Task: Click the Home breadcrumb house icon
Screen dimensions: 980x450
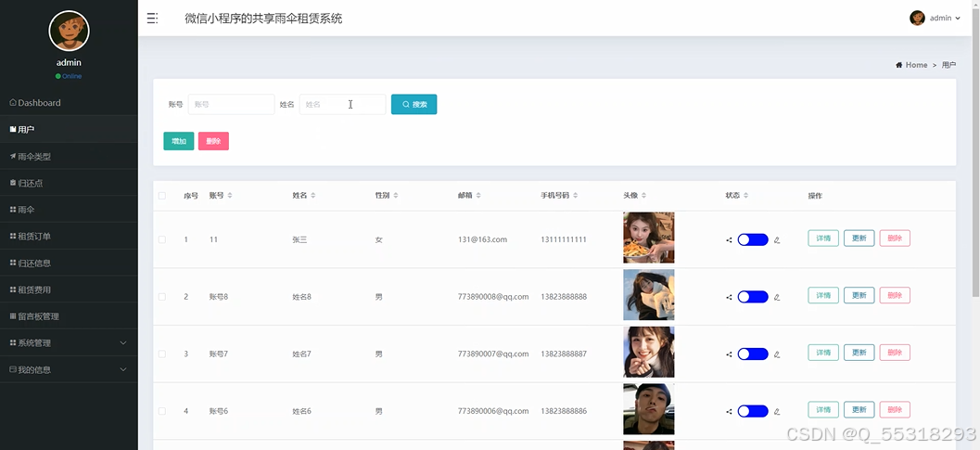Action: pyautogui.click(x=898, y=65)
